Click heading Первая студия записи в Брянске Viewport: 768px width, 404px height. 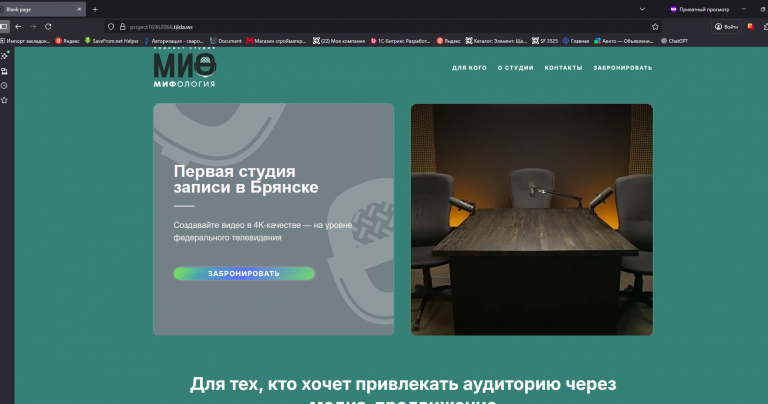pyautogui.click(x=246, y=179)
